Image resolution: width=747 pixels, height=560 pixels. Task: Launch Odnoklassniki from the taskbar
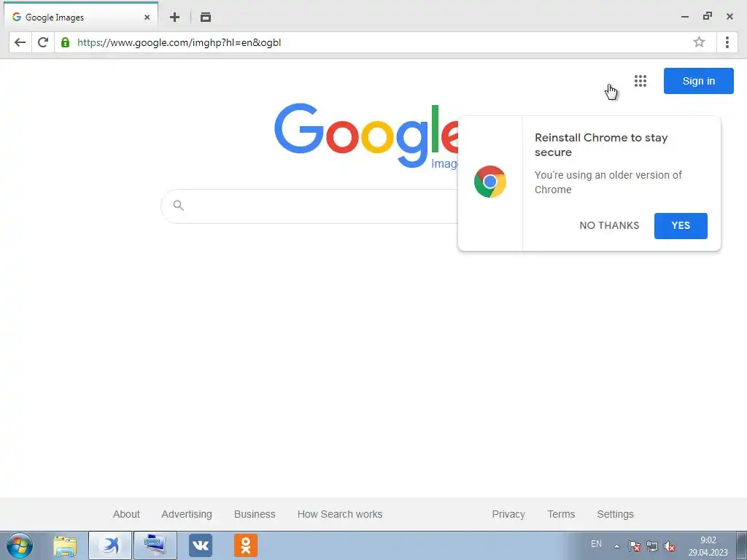[x=246, y=545]
